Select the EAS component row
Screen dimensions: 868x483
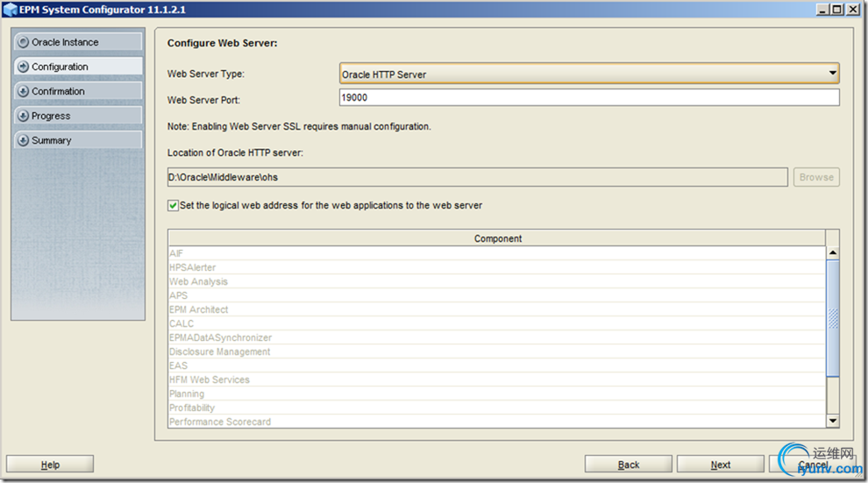[496, 366]
